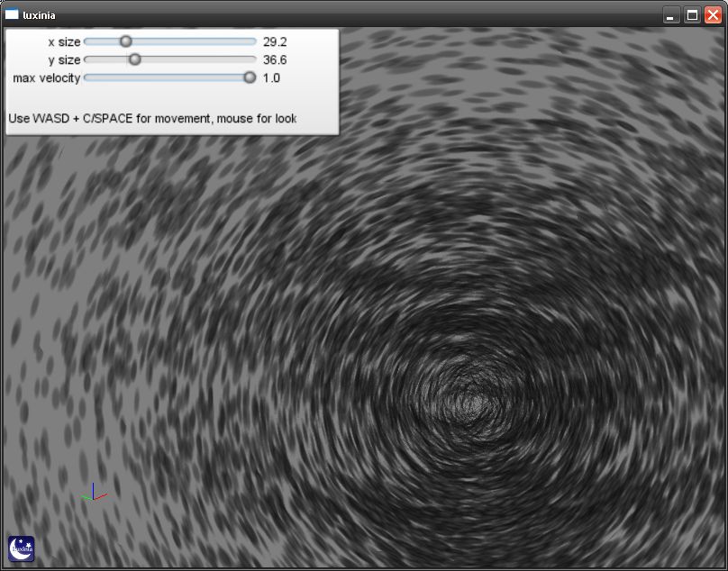Viewport: 728px width, 571px height.
Task: Click the WASD movement instruction text
Action: [x=152, y=119]
